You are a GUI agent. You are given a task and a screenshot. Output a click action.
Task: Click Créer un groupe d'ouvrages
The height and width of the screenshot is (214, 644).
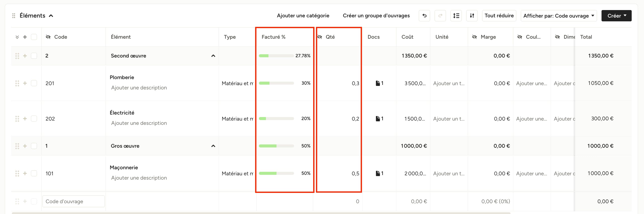pyautogui.click(x=376, y=16)
